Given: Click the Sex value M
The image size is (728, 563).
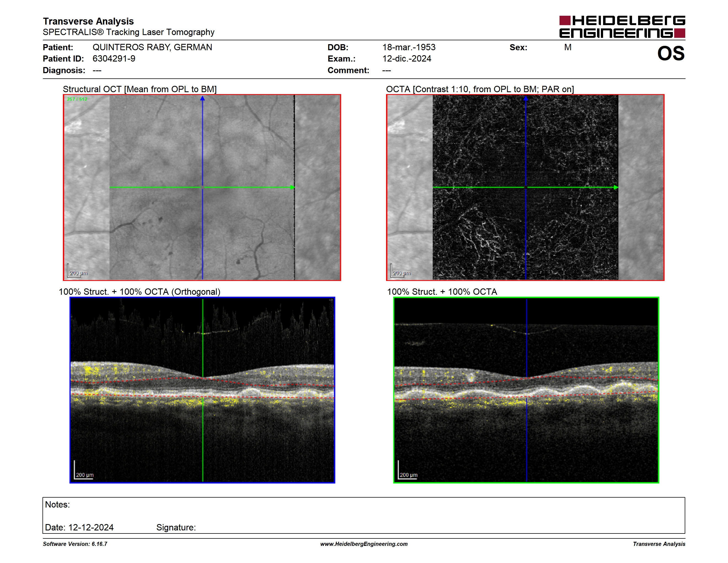Looking at the screenshot, I should coord(568,47).
